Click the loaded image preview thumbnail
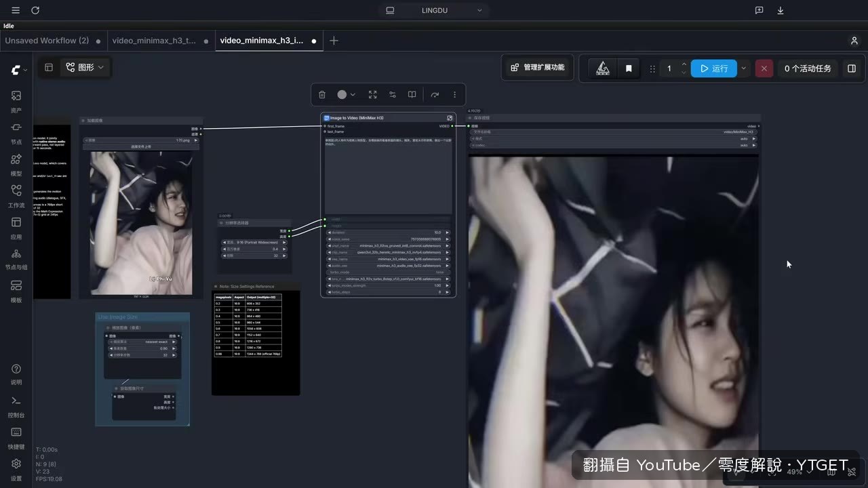Screen dimensions: 868x488 (x=141, y=222)
